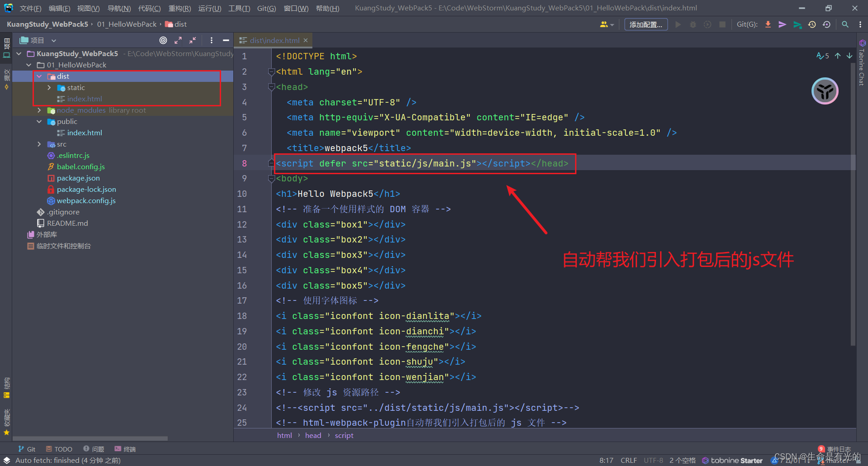
Task: Jump to next highlighted problem arrow
Action: point(849,56)
